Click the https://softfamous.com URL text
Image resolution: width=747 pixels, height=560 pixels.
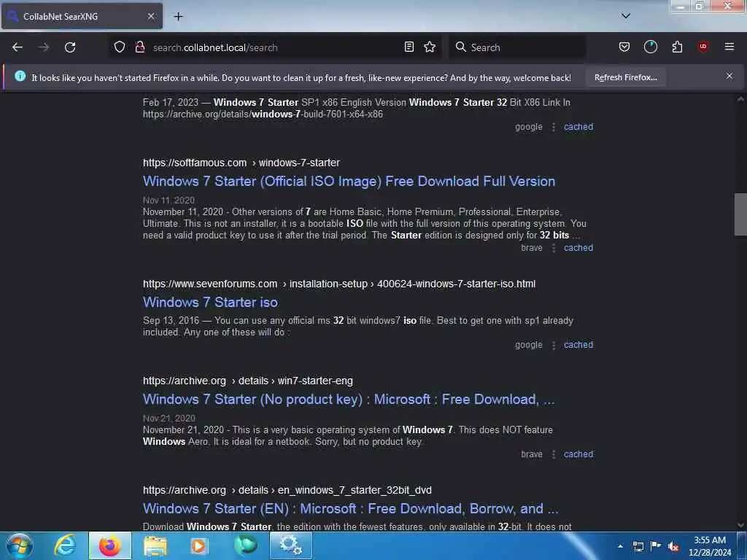tap(195, 163)
